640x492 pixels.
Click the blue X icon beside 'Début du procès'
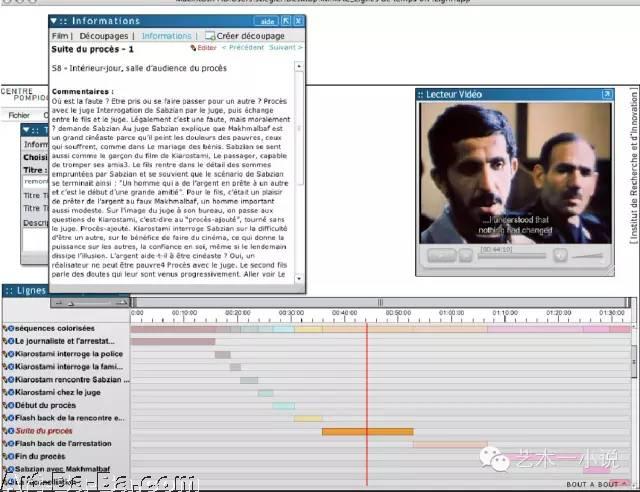(11, 405)
